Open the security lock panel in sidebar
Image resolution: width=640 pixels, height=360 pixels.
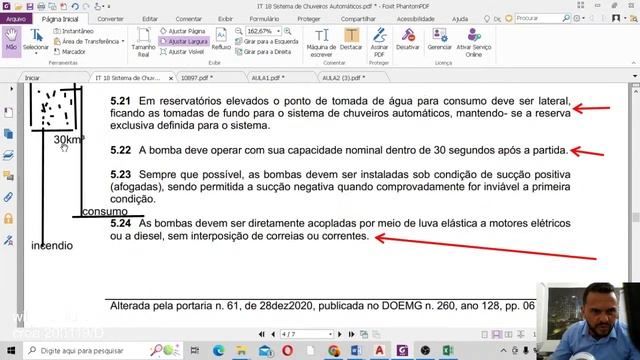tap(8, 219)
